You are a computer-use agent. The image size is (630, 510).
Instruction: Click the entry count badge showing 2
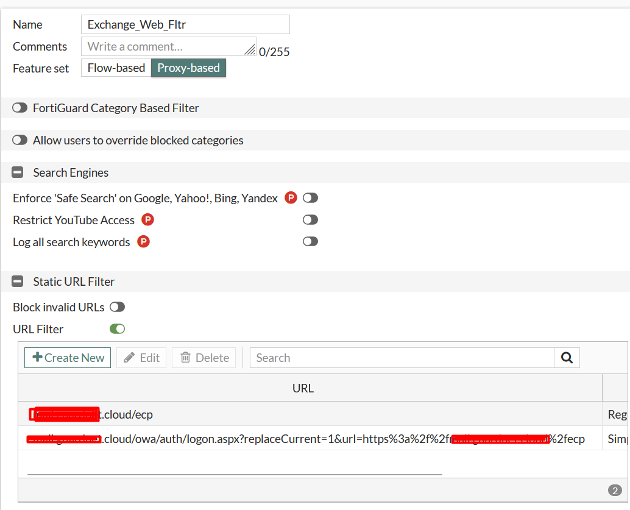(x=615, y=490)
